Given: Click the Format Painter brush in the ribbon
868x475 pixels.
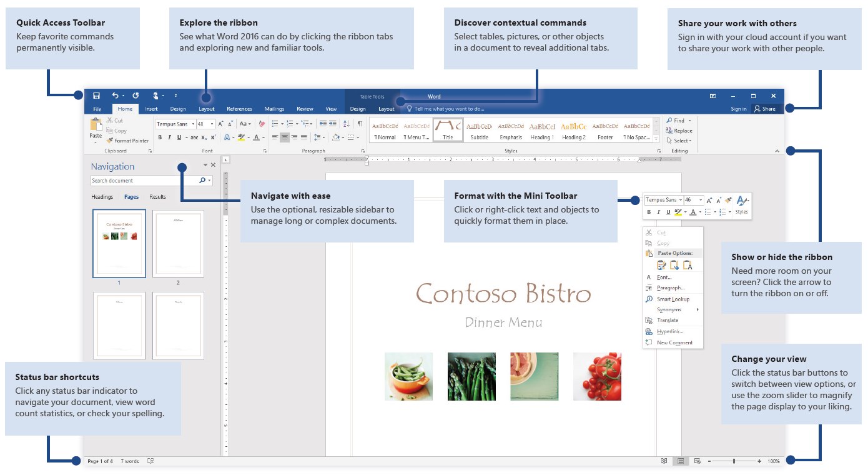Looking at the screenshot, I should [x=109, y=141].
